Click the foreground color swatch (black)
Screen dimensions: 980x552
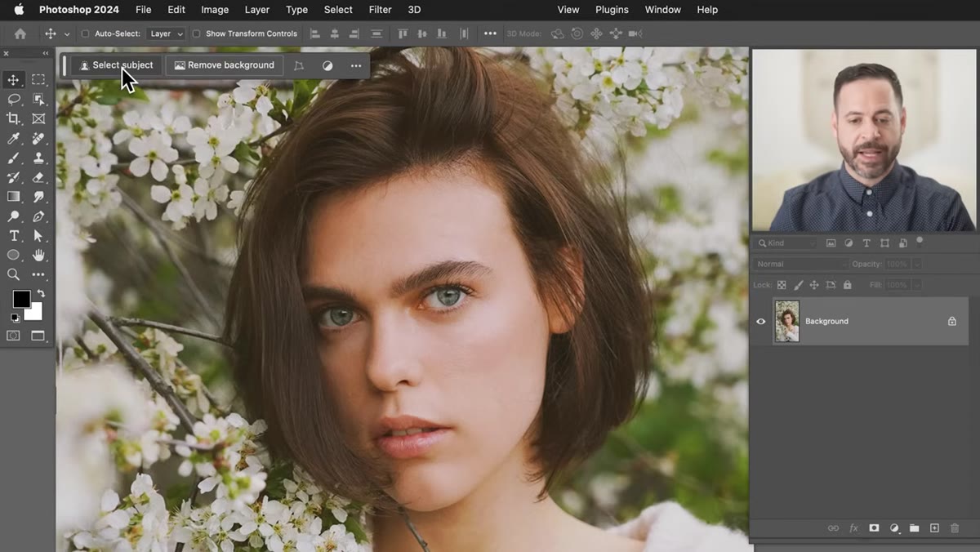point(20,299)
